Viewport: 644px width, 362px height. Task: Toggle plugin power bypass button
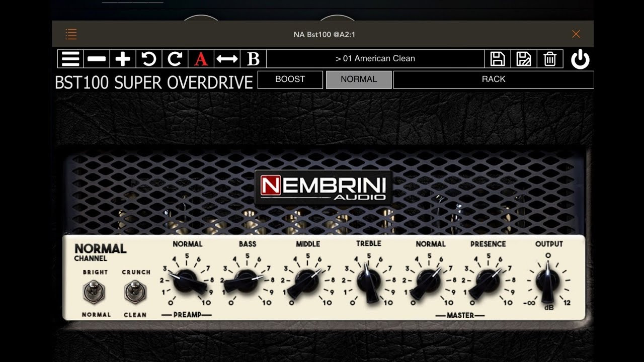[580, 59]
